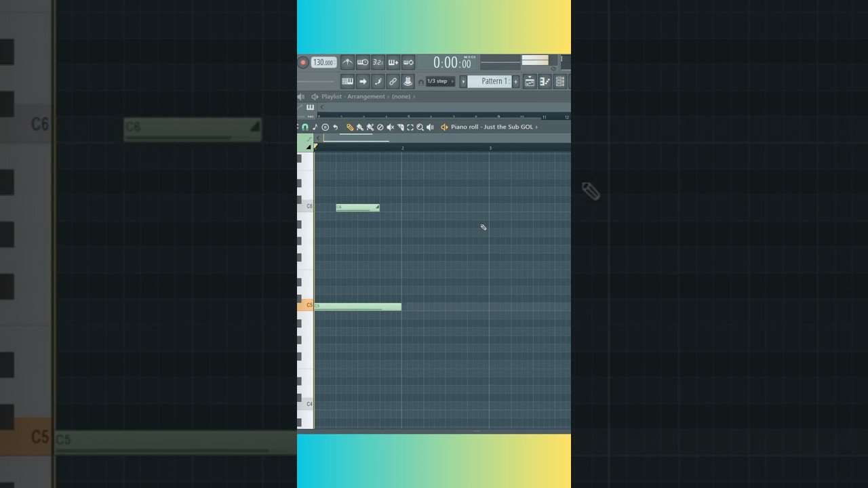Viewport: 868px width, 488px height.
Task: Click the top hat icon
Action: (408, 81)
